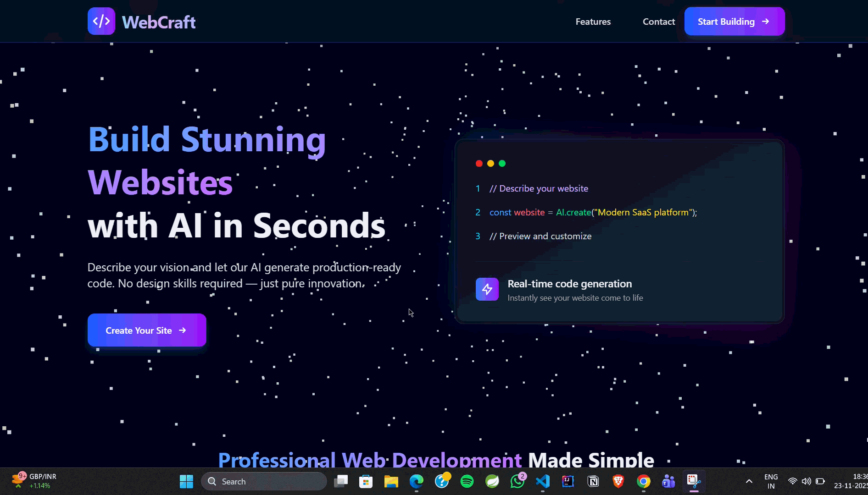The height and width of the screenshot is (495, 868).
Task: Click the WebCraft brand name text
Action: pos(159,22)
